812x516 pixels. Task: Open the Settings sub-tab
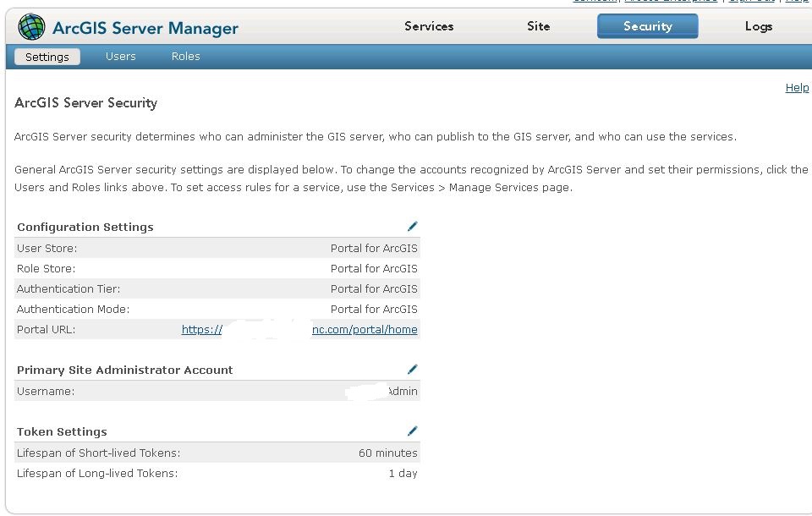coord(47,57)
